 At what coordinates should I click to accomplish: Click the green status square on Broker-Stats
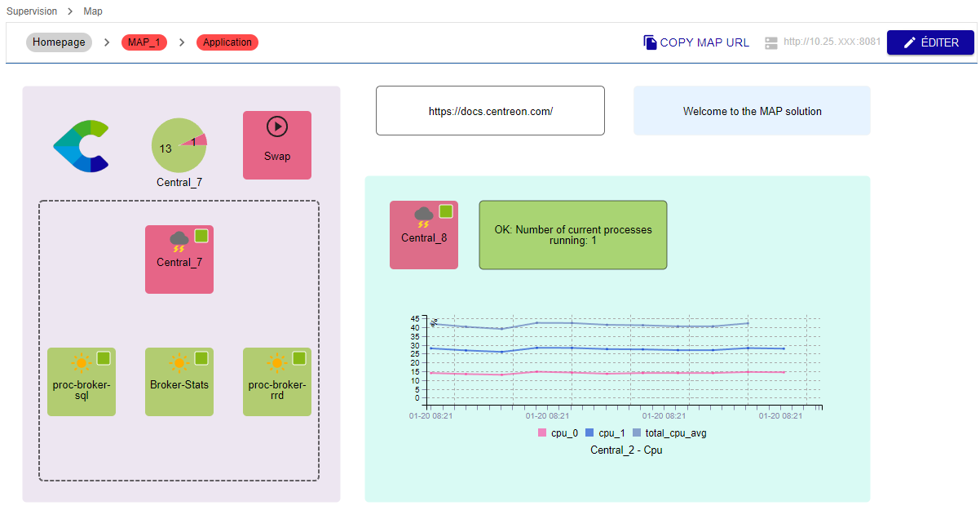tap(201, 358)
